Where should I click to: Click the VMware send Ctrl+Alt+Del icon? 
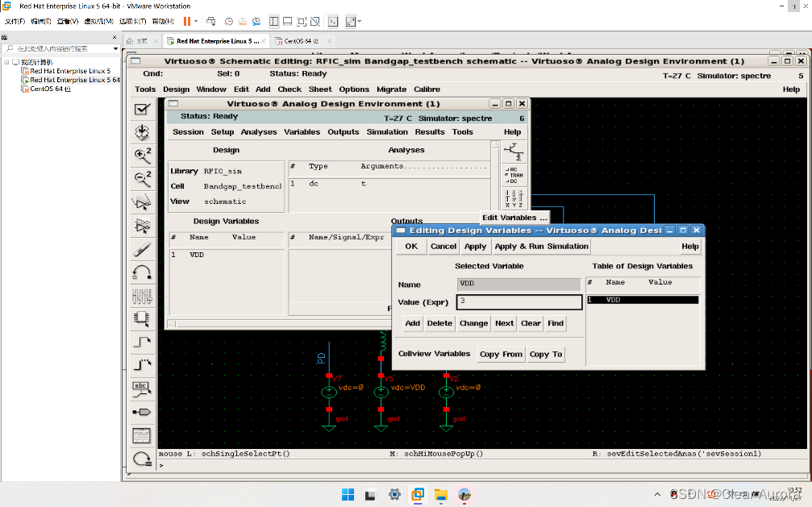[x=210, y=21]
